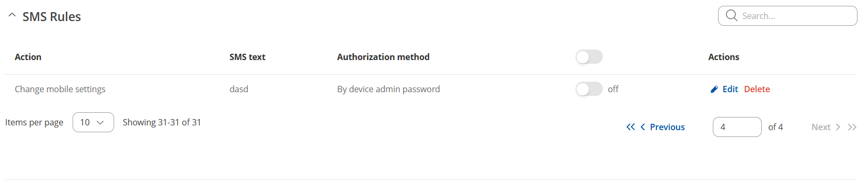Edit the Change mobile settings rule

coord(730,89)
